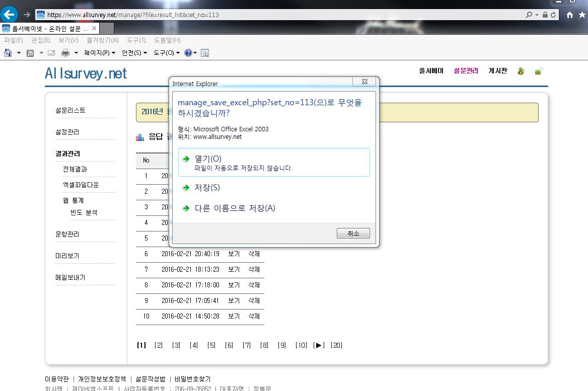
Task: Click the refresh icon in address bar
Action: pyautogui.click(x=554, y=15)
